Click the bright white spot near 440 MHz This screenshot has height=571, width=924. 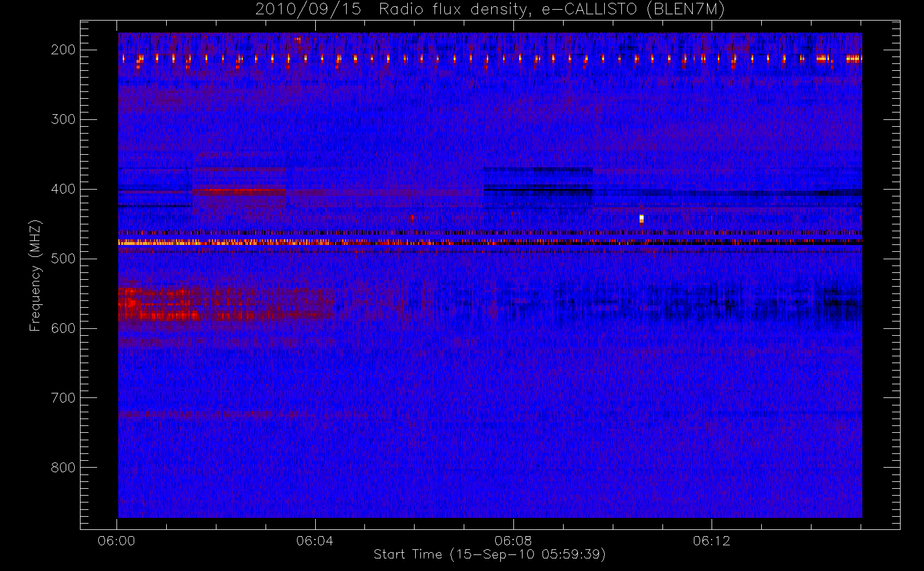pyautogui.click(x=641, y=219)
